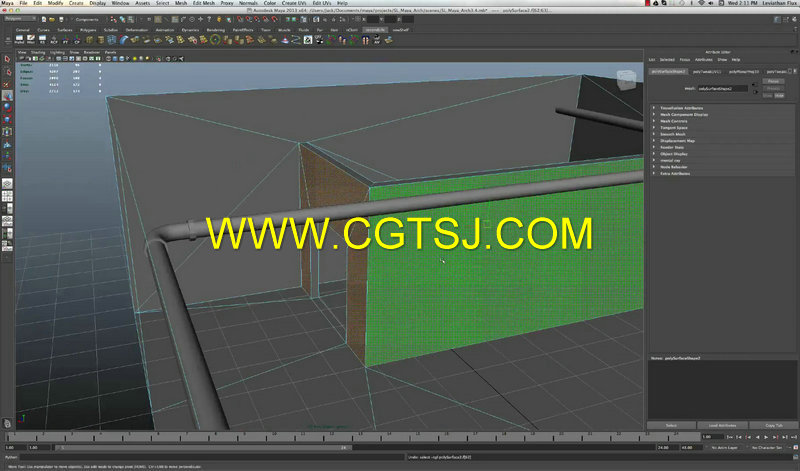The height and width of the screenshot is (471, 800).
Task: Open Attribute Editor Focus menu
Action: pos(685,60)
